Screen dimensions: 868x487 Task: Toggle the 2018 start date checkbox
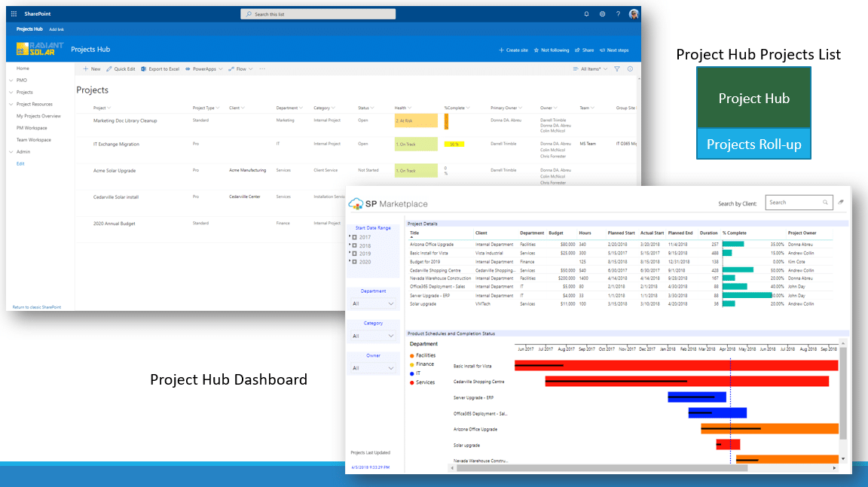coord(355,245)
